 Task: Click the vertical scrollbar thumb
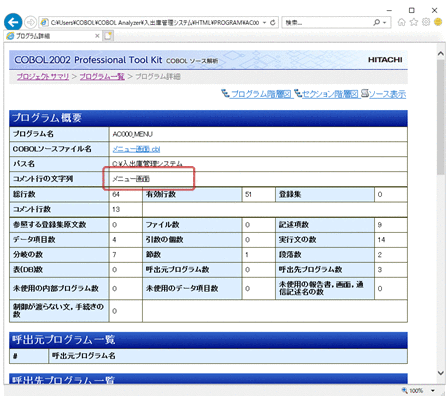pyautogui.click(x=441, y=117)
